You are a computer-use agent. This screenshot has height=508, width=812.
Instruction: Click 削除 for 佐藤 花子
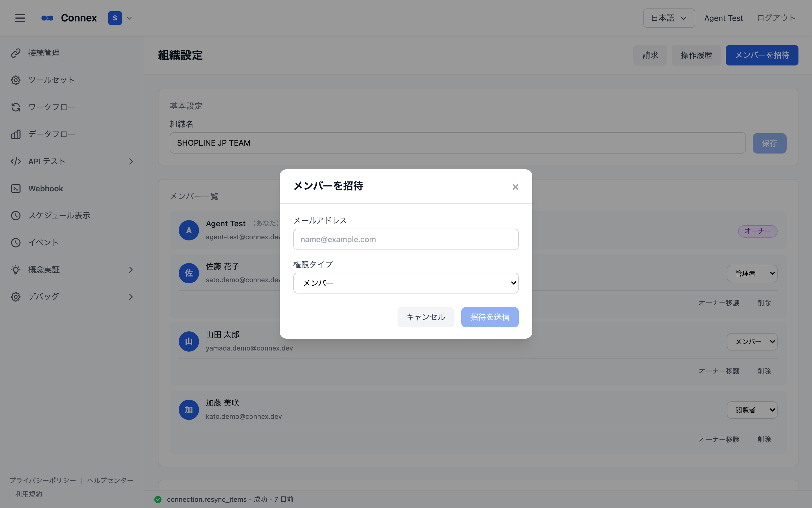point(764,303)
